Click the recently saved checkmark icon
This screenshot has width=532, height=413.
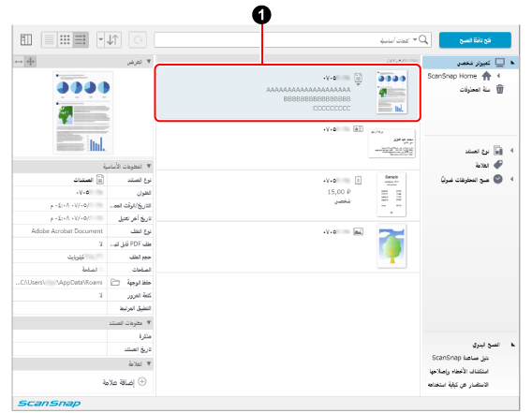click(x=497, y=179)
